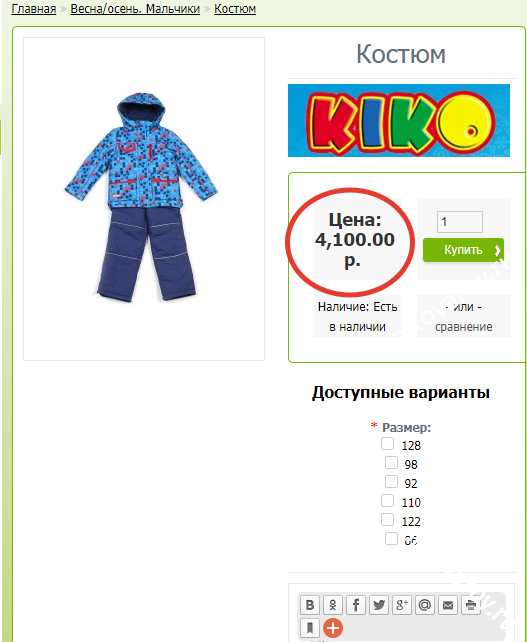Send product by email envelope icon

pyautogui.click(x=448, y=605)
